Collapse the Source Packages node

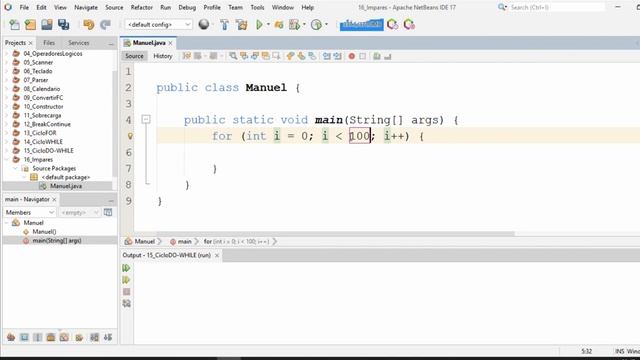pyautogui.click(x=15, y=168)
